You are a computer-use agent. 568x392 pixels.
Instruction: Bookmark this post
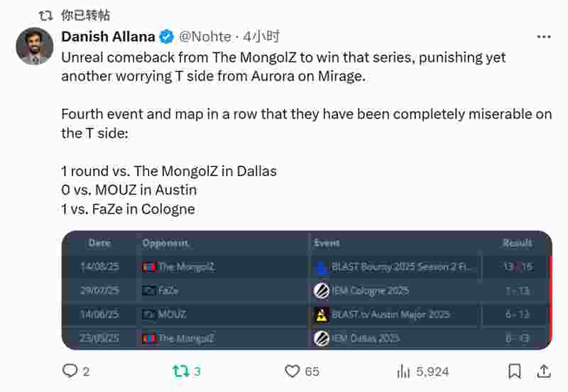[514, 371]
